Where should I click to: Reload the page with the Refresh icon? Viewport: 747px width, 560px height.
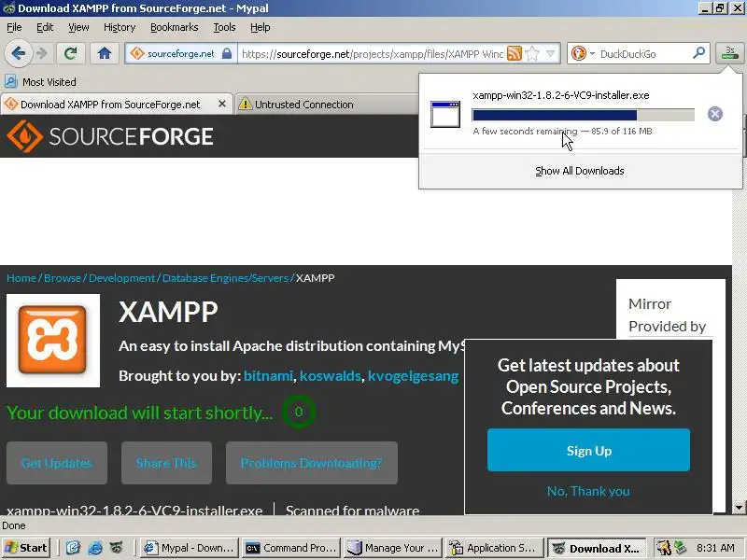coord(71,53)
